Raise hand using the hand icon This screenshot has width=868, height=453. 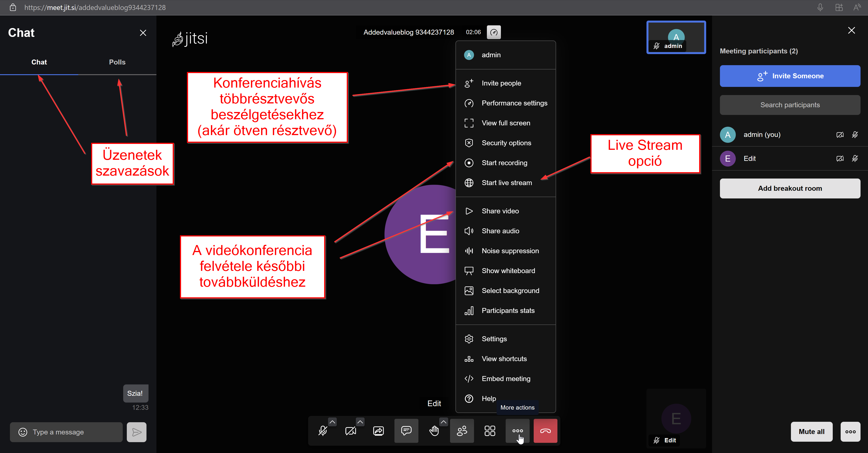(434, 431)
